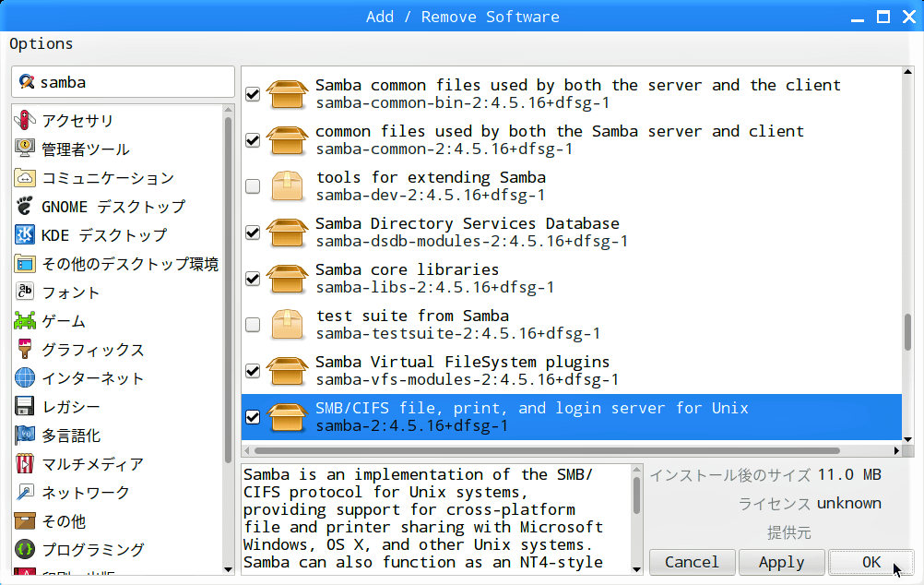Select 'Samba Directory Services Database' row text
This screenshot has width=924, height=585.
468,224
